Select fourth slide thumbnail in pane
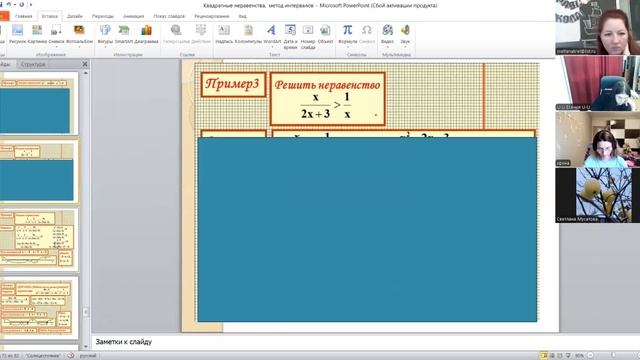640x360 pixels. (x=38, y=308)
